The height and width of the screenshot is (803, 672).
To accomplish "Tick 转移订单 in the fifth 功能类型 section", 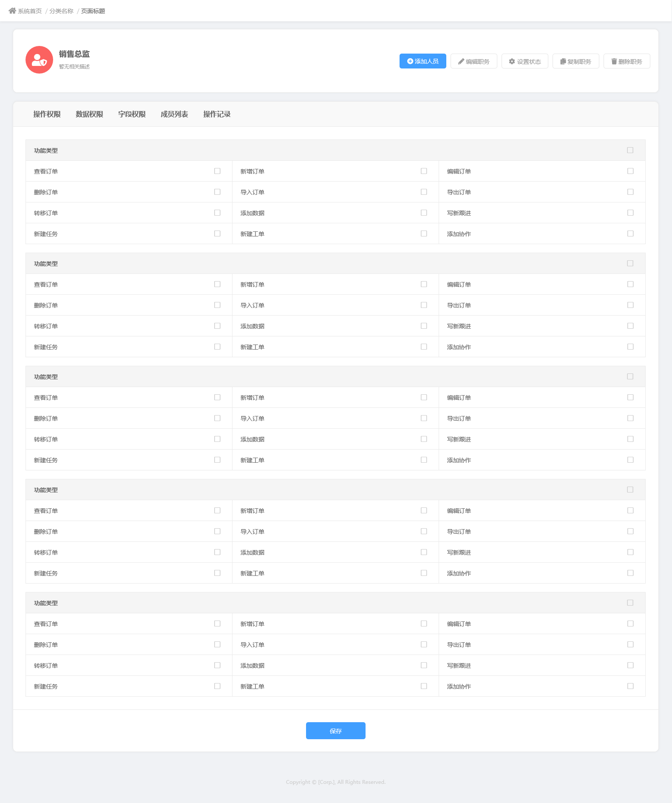I will (x=217, y=665).
